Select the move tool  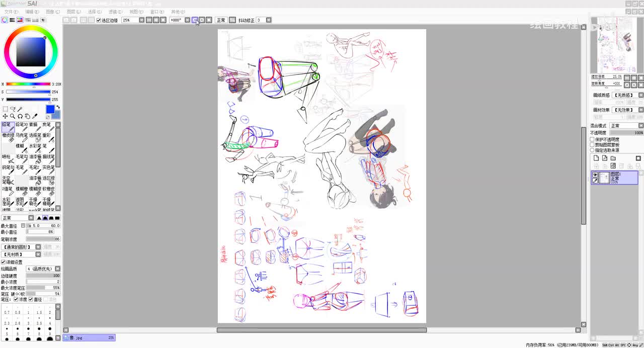[5, 116]
